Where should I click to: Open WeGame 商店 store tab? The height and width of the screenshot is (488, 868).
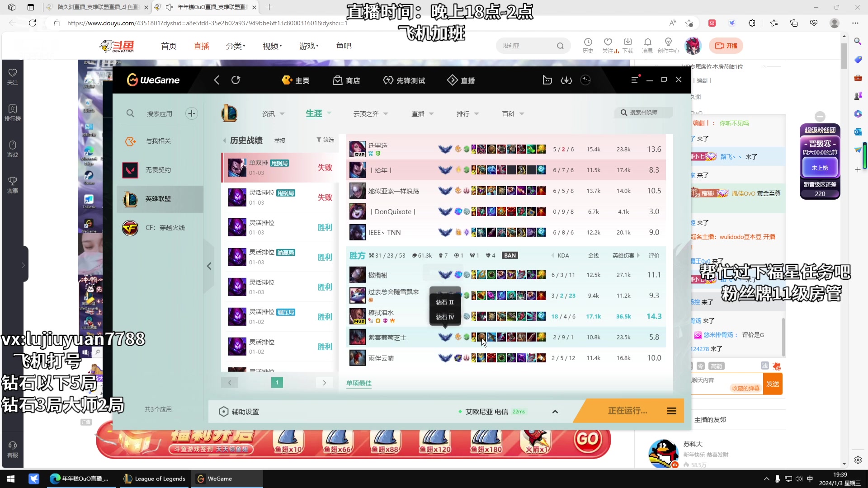click(347, 80)
